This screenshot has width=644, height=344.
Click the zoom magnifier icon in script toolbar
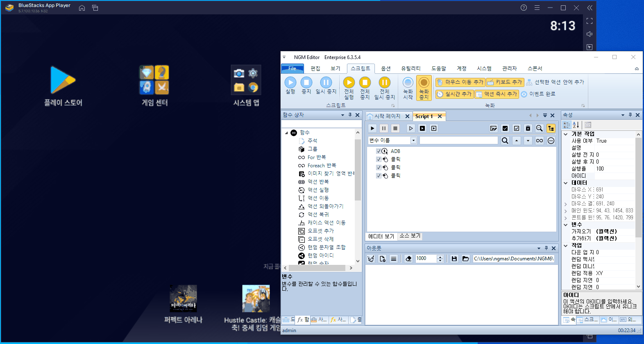(540, 128)
